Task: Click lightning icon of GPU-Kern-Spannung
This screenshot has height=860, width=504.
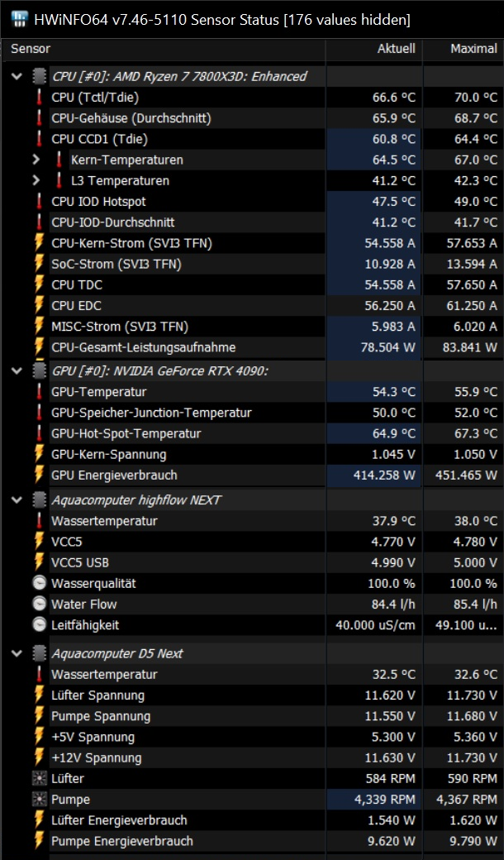Action: [39, 454]
